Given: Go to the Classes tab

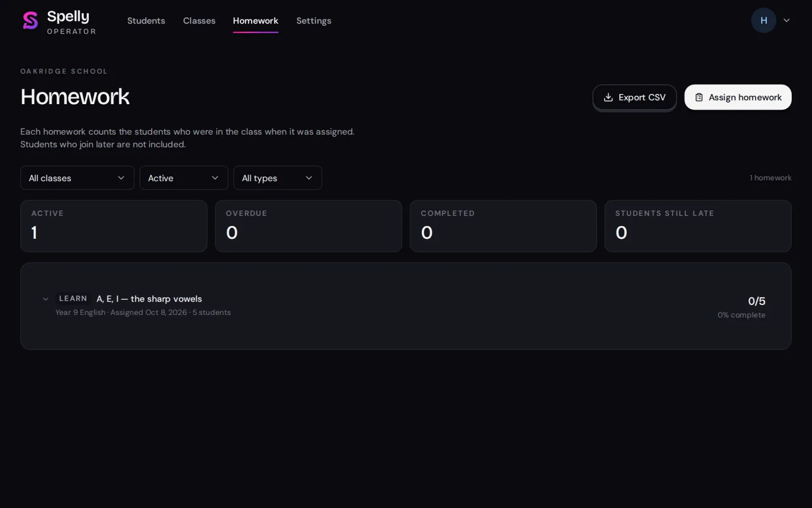Looking at the screenshot, I should pos(199,21).
